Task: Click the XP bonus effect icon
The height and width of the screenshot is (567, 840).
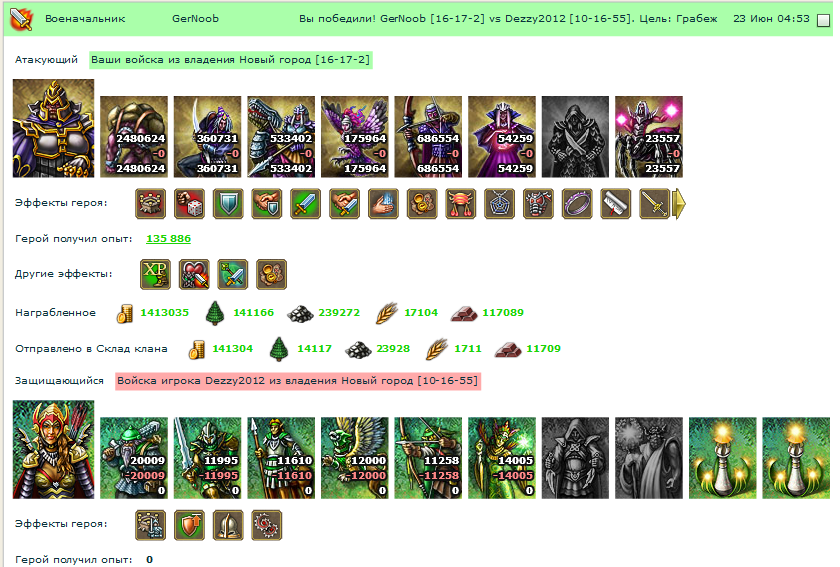Action: click(x=155, y=274)
